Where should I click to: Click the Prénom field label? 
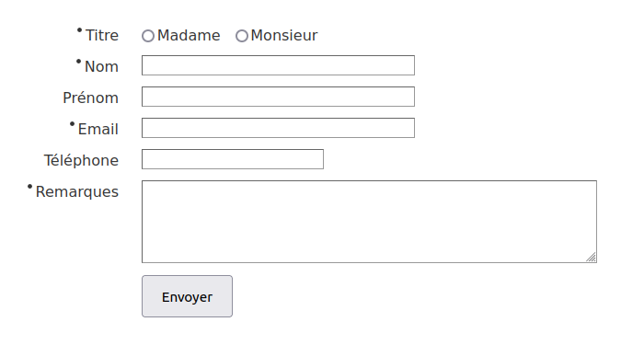pos(91,98)
